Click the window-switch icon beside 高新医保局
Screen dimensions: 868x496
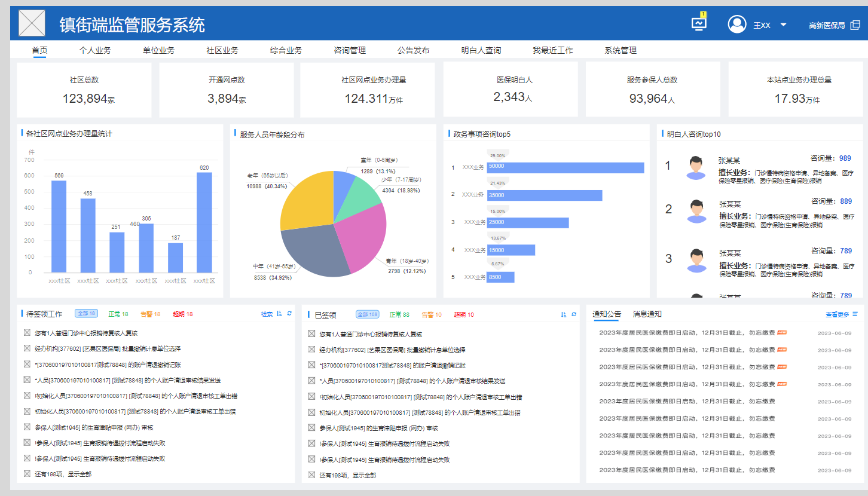click(x=855, y=25)
